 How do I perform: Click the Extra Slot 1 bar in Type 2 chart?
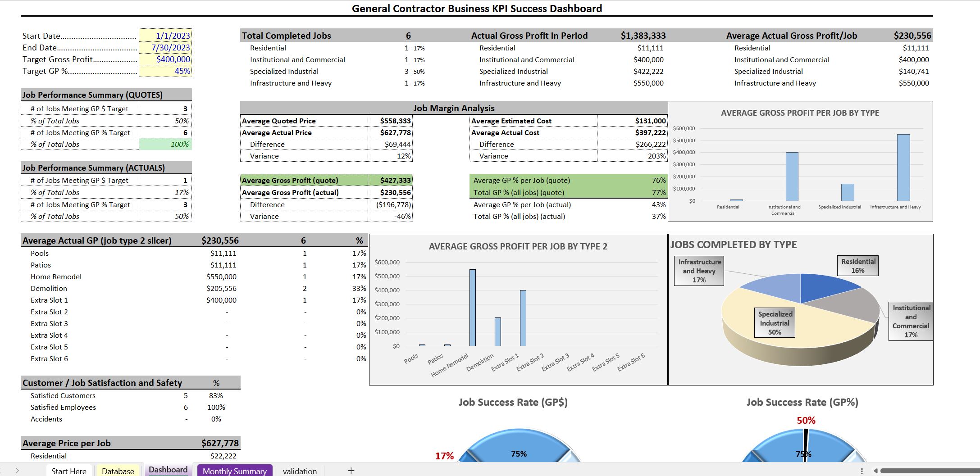pos(523,317)
